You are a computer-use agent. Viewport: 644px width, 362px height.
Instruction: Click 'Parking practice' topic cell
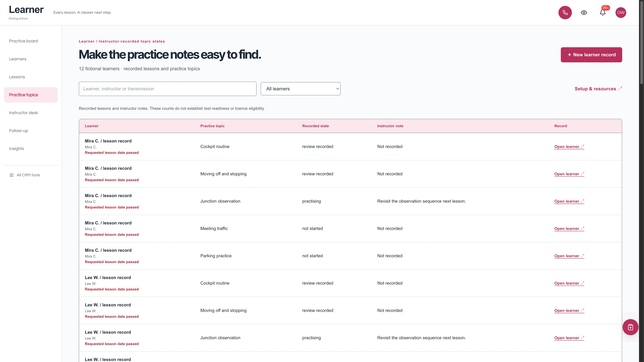pyautogui.click(x=216, y=256)
